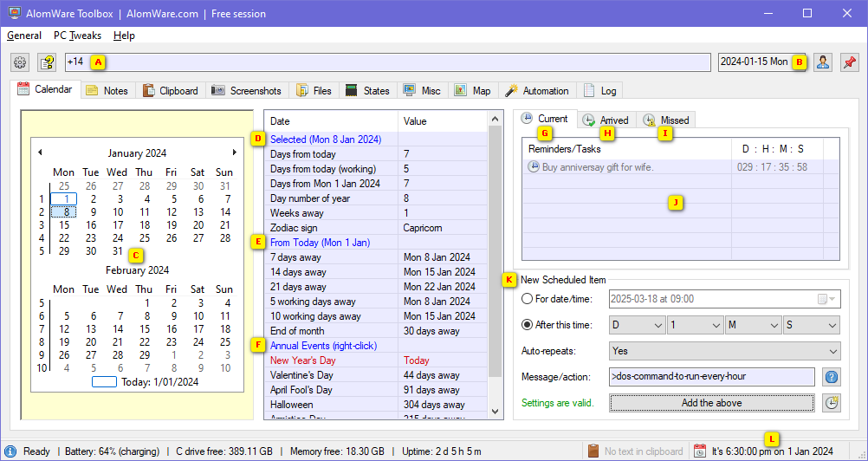
Task: Open the PC Tweaks menu
Action: coord(77,36)
